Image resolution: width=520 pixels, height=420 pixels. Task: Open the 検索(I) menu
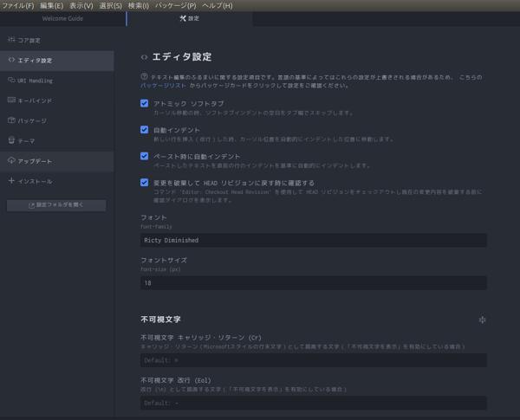coord(139,6)
